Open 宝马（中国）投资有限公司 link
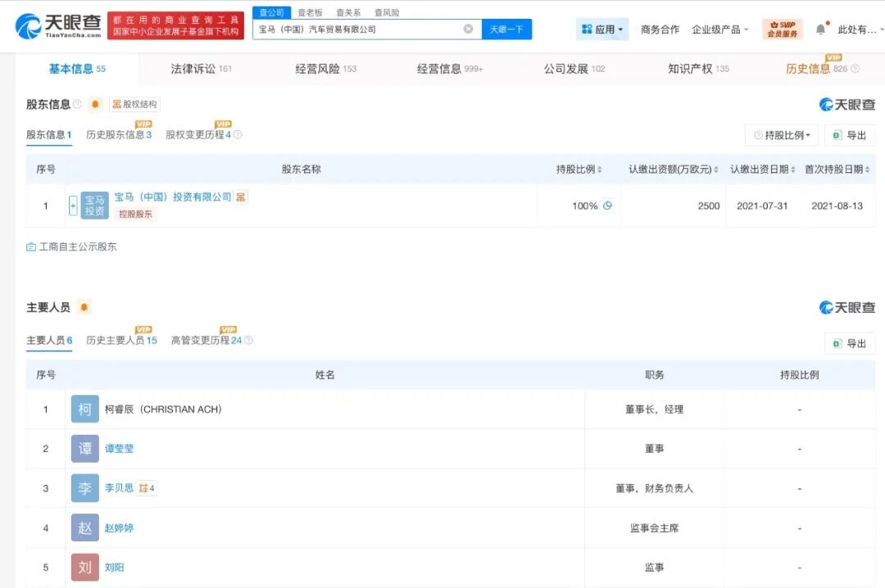 click(173, 197)
